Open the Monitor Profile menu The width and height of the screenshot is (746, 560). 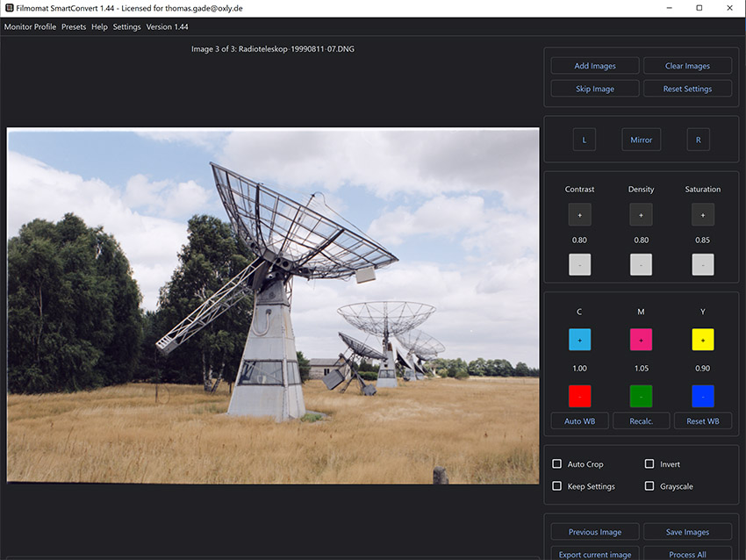click(30, 27)
